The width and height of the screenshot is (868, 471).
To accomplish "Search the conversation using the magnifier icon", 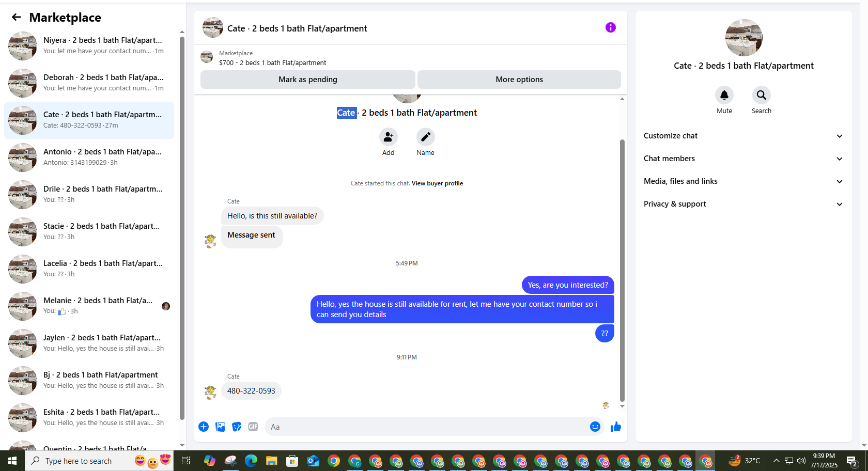I will coord(762,95).
